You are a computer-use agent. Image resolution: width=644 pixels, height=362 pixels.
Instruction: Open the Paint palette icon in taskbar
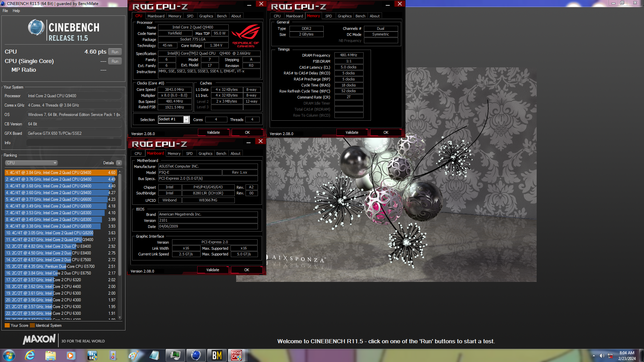[133, 355]
